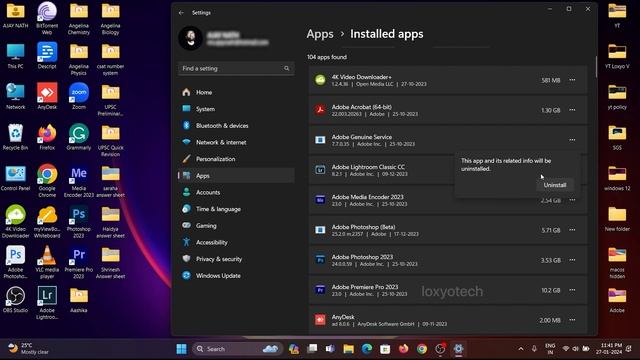This screenshot has height=360, width=640.
Task: Open more options for Adobe Photoshop (Beta)
Action: [572, 230]
